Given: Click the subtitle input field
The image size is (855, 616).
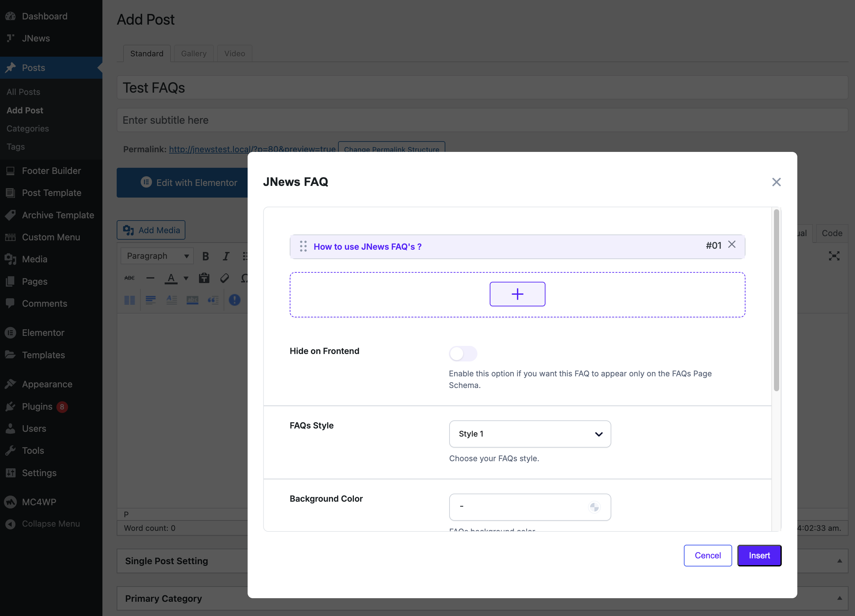Looking at the screenshot, I should pos(482,120).
